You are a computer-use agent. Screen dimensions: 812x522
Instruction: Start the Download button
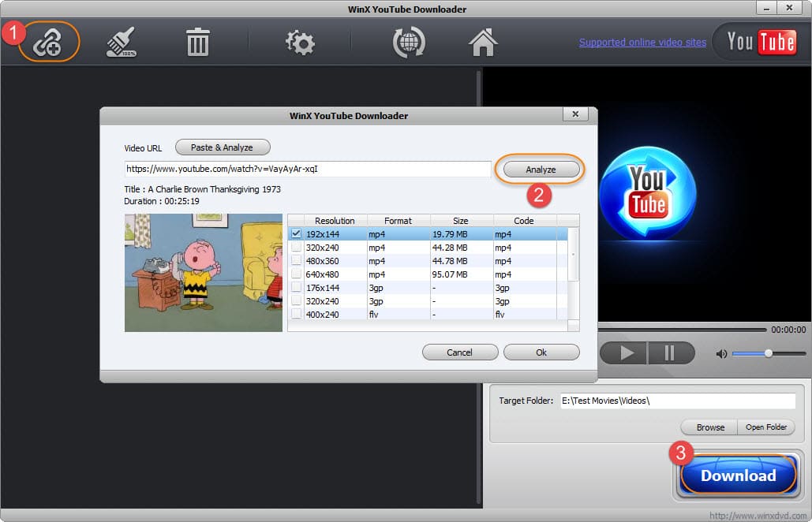pyautogui.click(x=739, y=475)
